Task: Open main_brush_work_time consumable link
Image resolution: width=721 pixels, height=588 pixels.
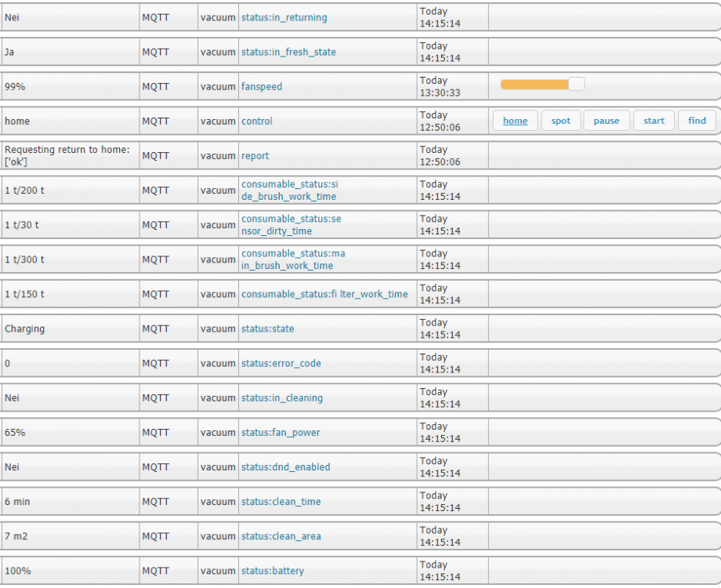Action: click(x=292, y=260)
